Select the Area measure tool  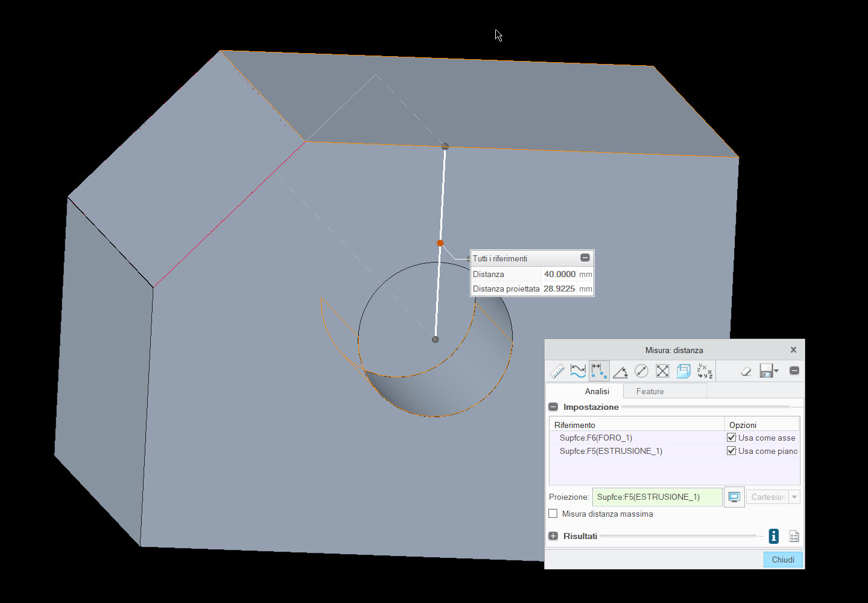click(662, 371)
